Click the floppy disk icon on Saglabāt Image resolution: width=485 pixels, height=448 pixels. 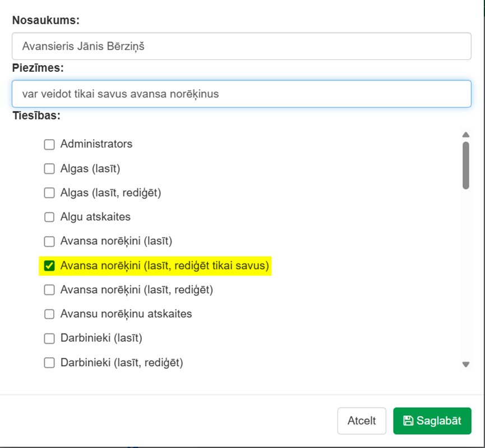(x=408, y=421)
